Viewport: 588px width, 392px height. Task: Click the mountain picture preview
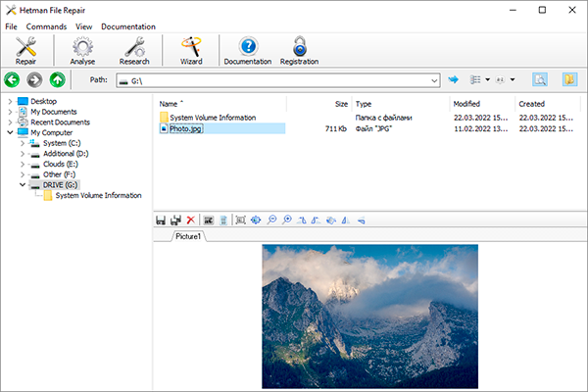(370, 317)
